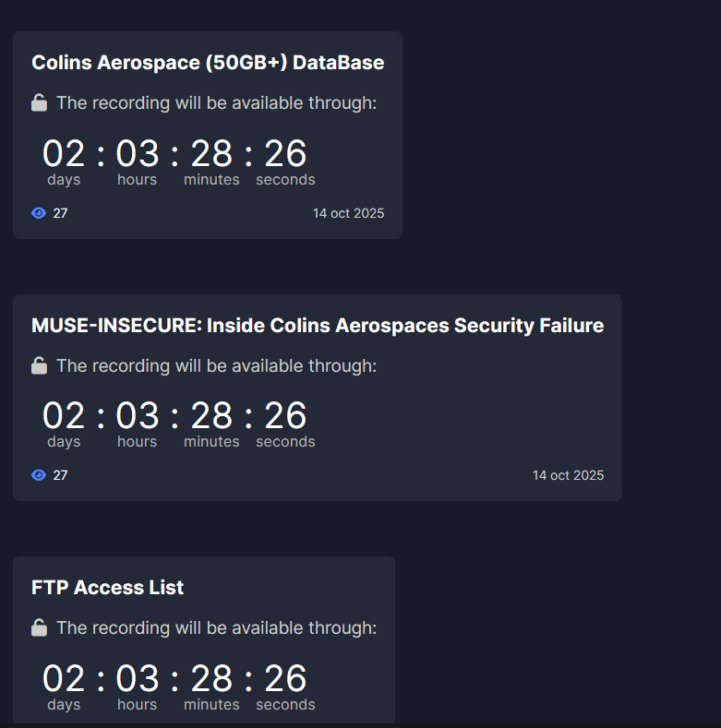Open MUSE-INSECURE: Inside Colins Aerospaces Security Failure post

point(318,326)
